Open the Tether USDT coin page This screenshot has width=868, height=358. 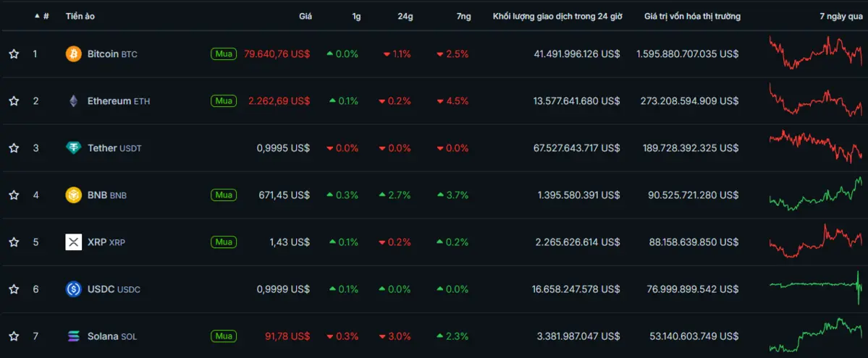coord(114,148)
